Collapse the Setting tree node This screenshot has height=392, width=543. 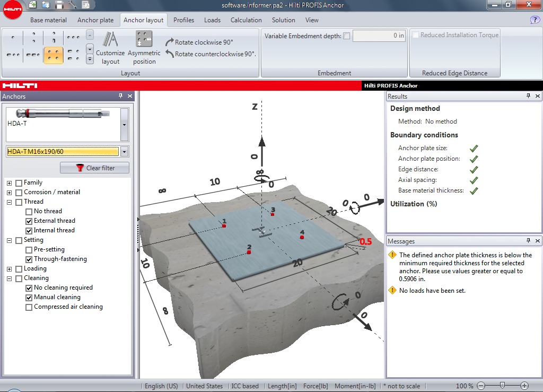pos(10,240)
